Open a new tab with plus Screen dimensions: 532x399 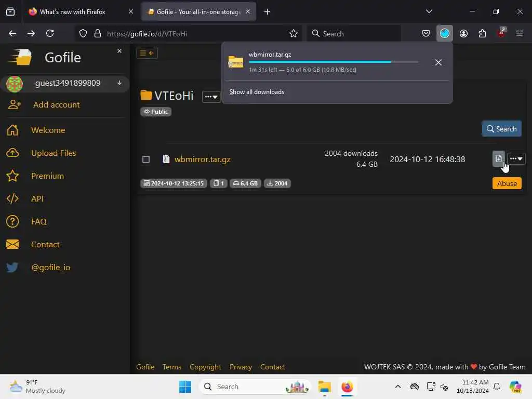pyautogui.click(x=268, y=12)
